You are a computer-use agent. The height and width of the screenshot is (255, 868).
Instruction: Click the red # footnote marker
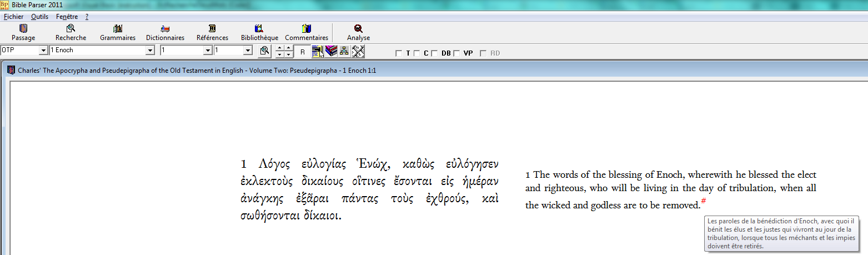(703, 201)
